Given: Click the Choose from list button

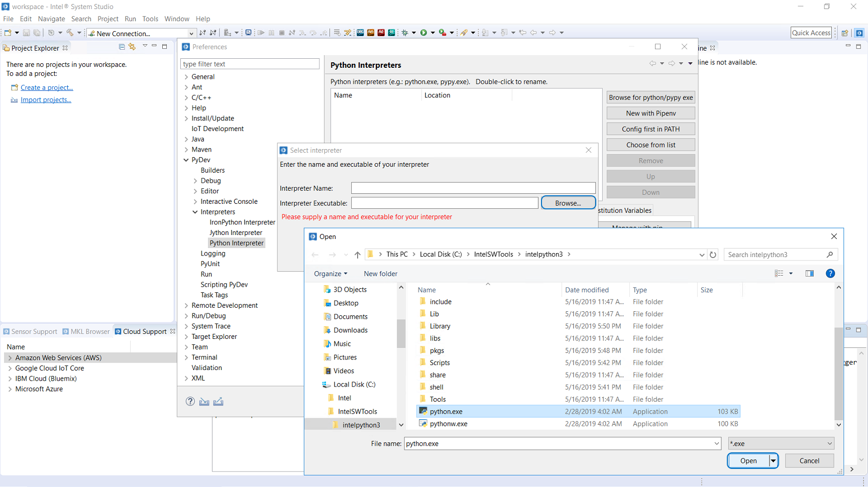Looking at the screenshot, I should (x=650, y=145).
